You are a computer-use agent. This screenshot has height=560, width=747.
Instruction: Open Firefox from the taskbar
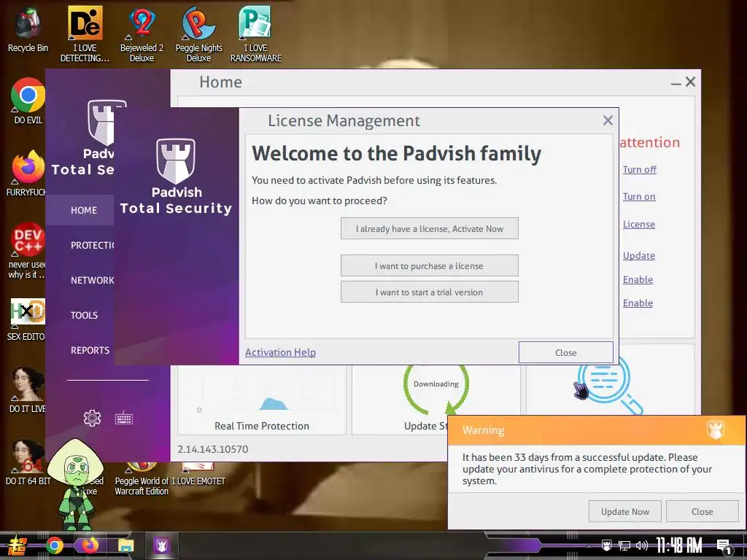[x=90, y=545]
